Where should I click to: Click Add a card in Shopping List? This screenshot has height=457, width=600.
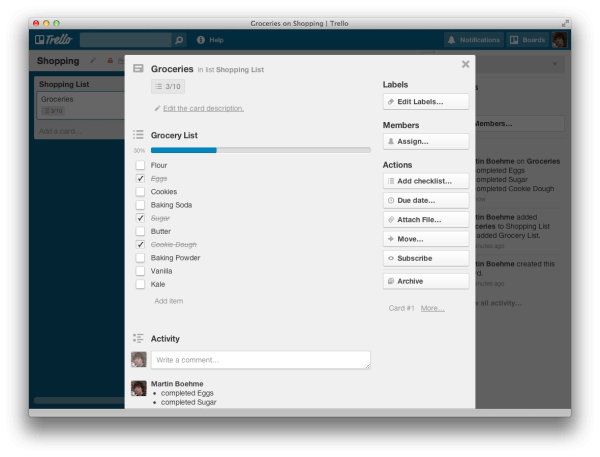tap(60, 131)
